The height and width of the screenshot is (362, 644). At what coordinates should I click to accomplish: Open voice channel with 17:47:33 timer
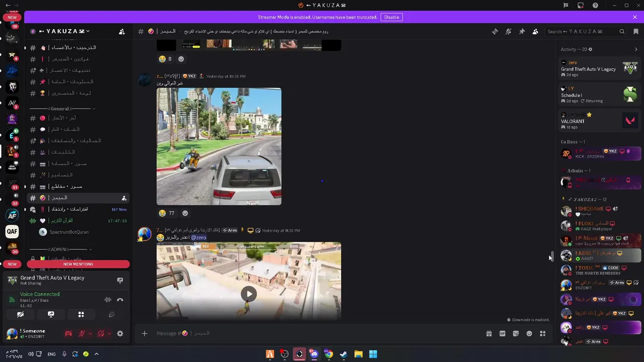77,221
